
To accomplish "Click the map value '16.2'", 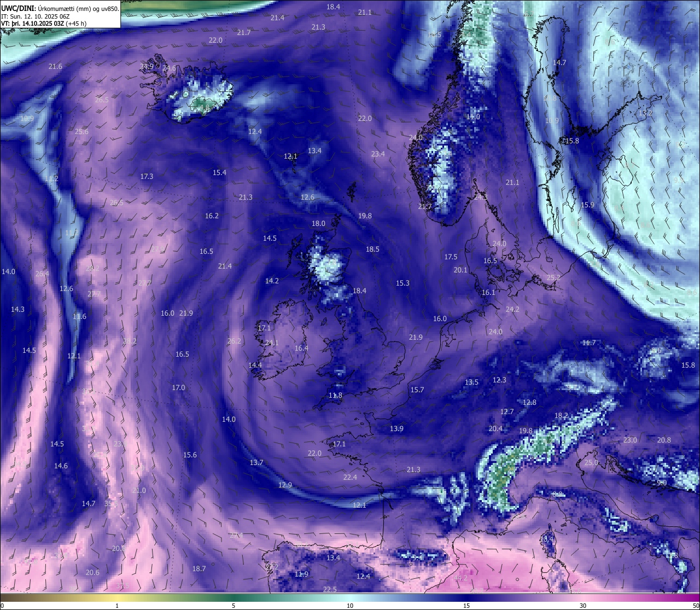I will click(x=212, y=216).
